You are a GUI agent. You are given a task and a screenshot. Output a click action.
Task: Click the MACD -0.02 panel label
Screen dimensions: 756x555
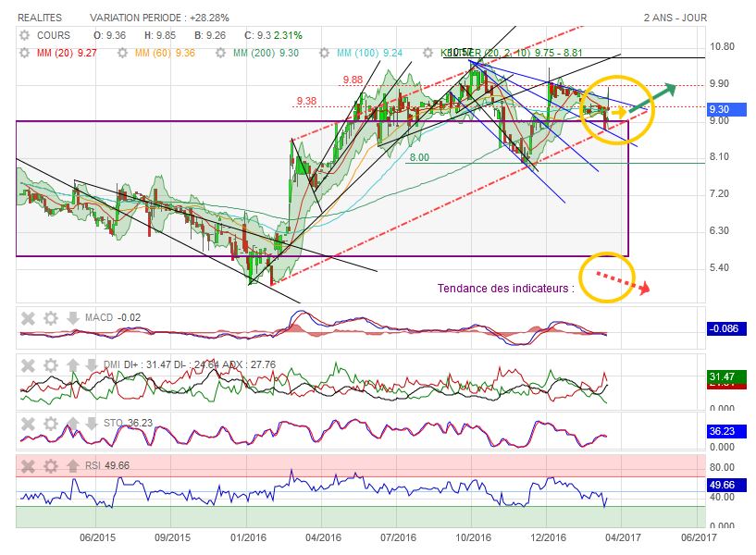coord(113,317)
